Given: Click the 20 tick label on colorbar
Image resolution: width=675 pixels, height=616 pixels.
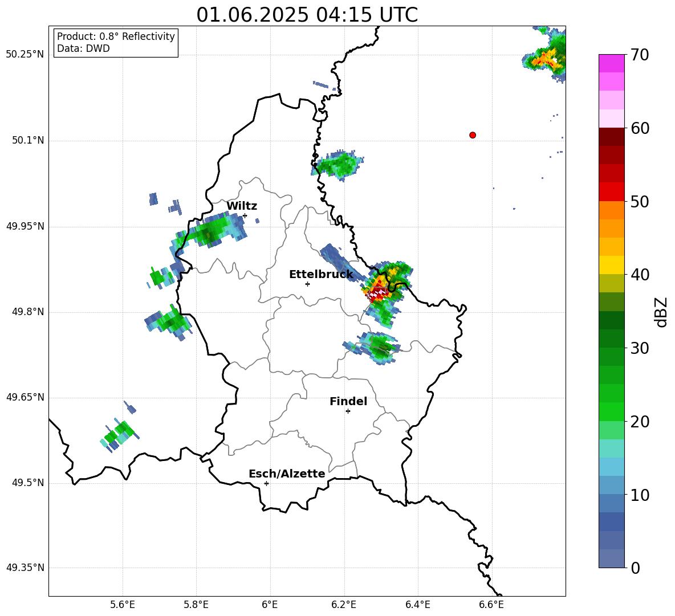Looking at the screenshot, I should click(x=639, y=422).
